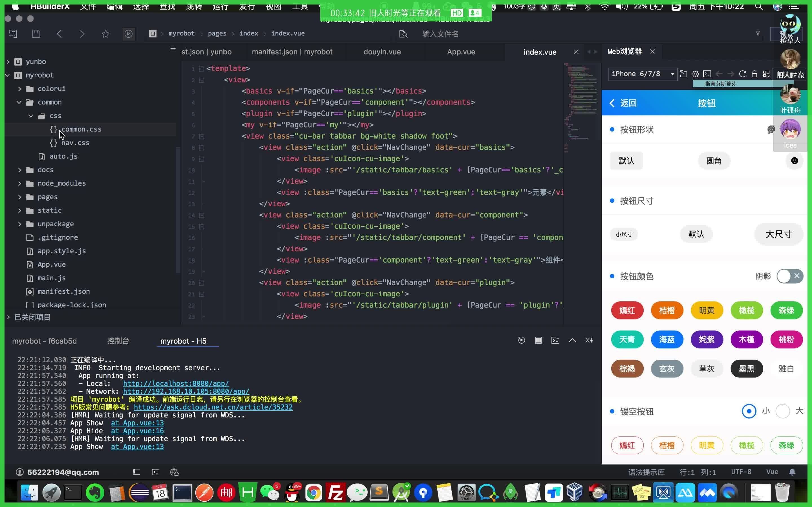Click the bookmark star icon in toolbar
812x507 pixels.
(x=105, y=34)
